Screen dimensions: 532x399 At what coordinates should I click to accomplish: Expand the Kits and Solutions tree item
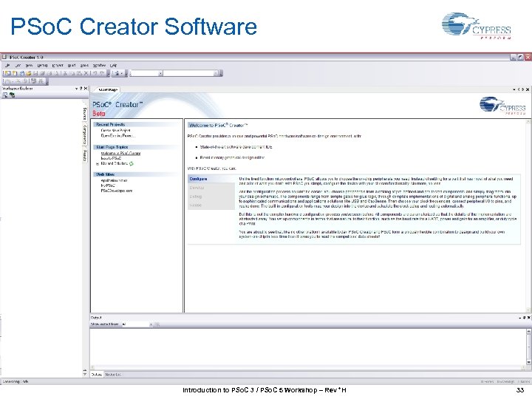pos(98,164)
